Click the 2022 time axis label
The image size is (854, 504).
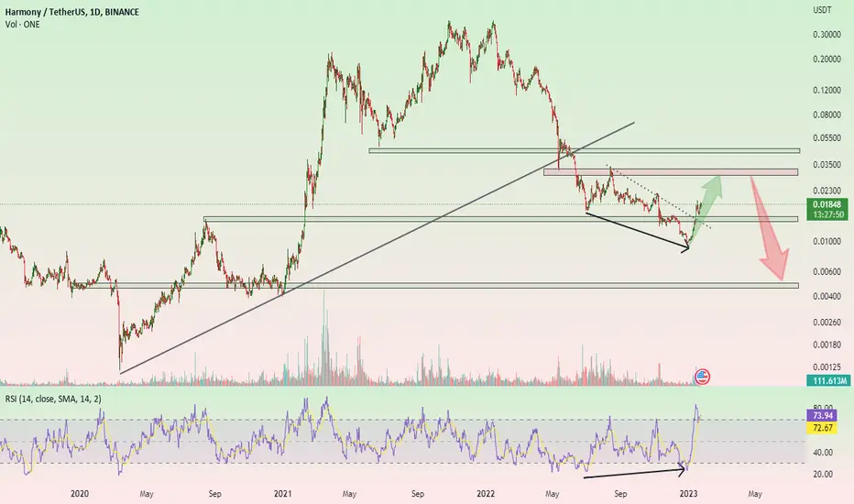click(486, 494)
